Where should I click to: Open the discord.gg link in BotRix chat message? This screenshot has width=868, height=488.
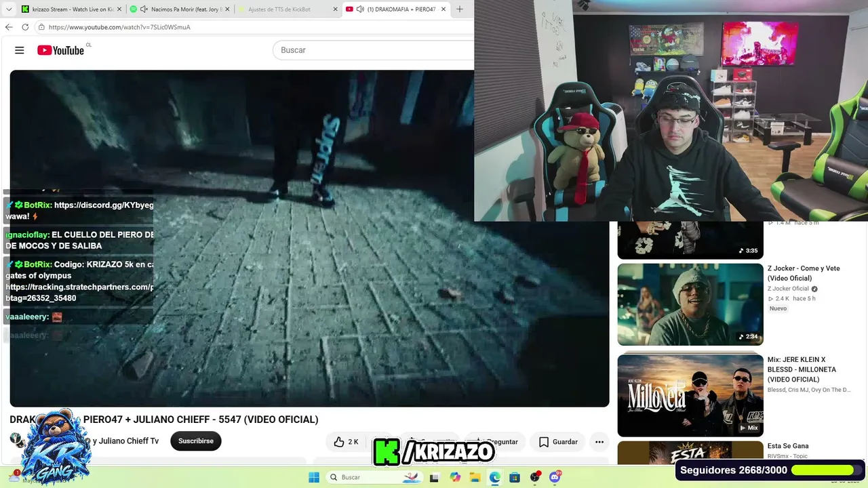click(x=104, y=205)
